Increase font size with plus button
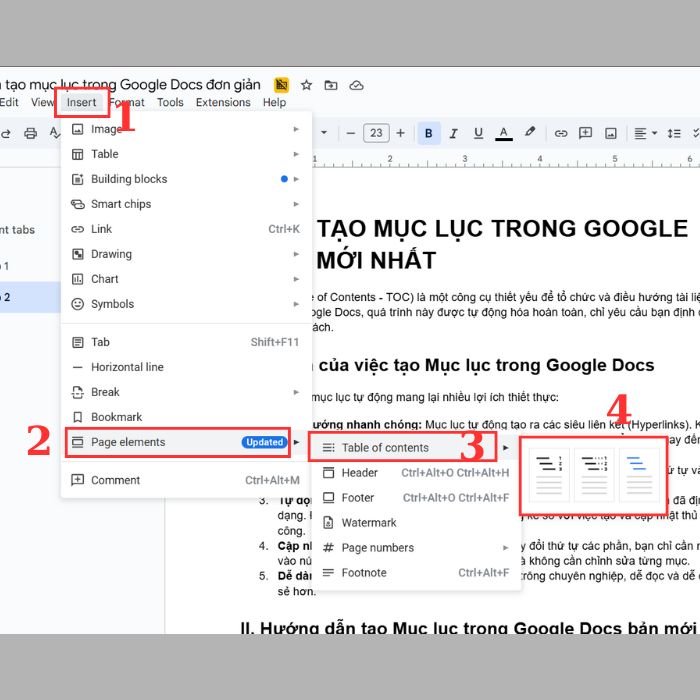Viewport: 700px width, 700px height. click(x=400, y=133)
